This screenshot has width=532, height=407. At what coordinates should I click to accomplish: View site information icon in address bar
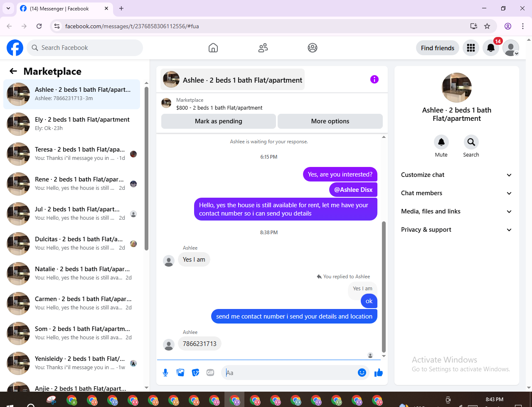point(57,26)
